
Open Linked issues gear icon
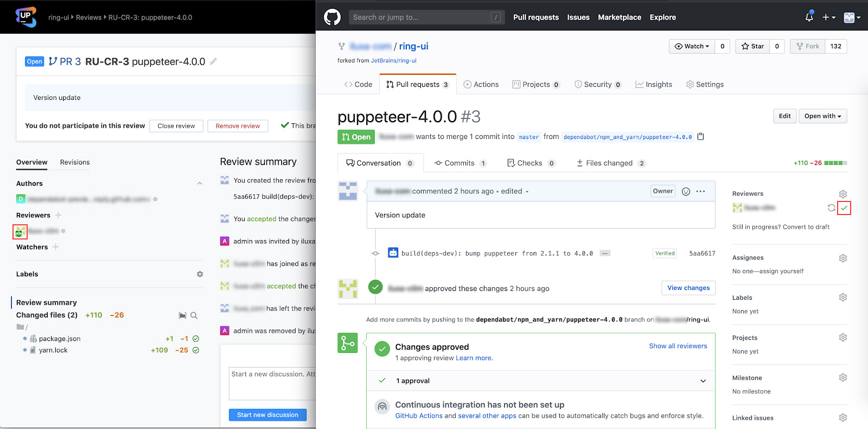point(843,418)
